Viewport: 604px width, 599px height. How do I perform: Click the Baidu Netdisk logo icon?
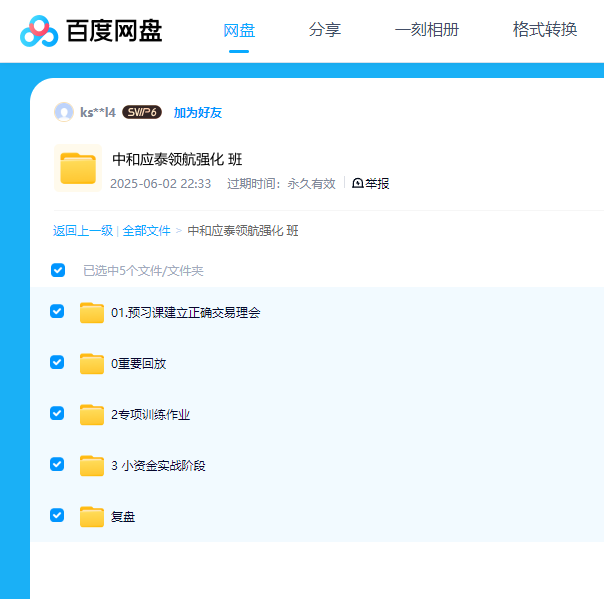click(39, 31)
